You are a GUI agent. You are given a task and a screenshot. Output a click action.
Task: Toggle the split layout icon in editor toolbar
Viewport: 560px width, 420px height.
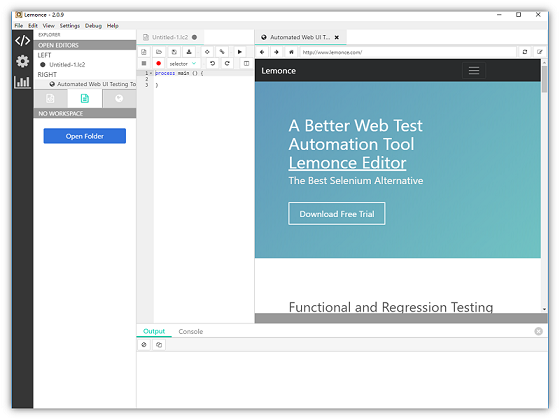(x=246, y=63)
